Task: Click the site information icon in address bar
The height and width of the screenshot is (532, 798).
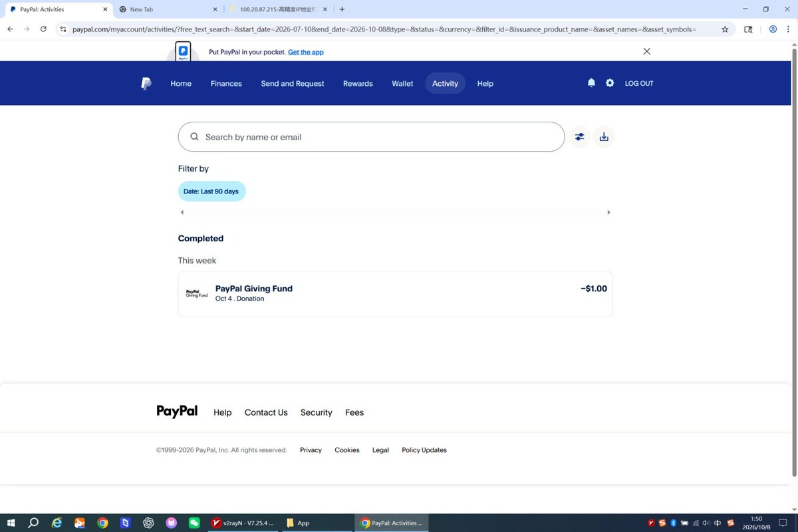Action: [x=63, y=29]
